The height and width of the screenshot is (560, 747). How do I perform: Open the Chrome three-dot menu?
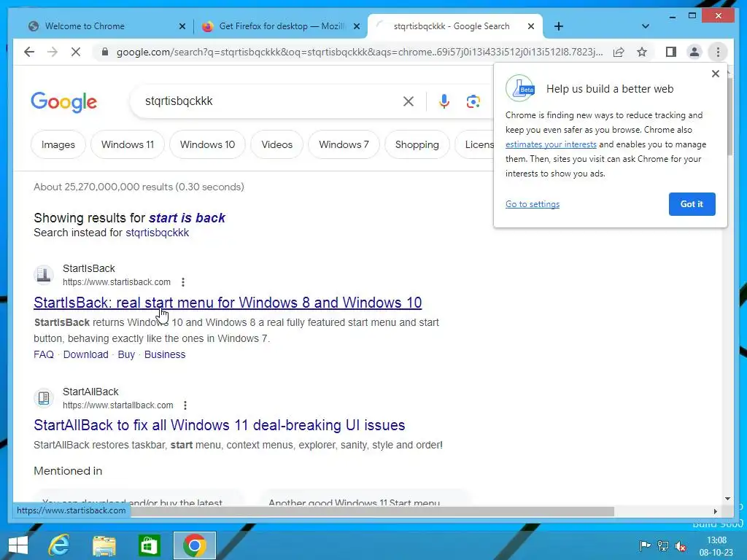click(x=718, y=52)
